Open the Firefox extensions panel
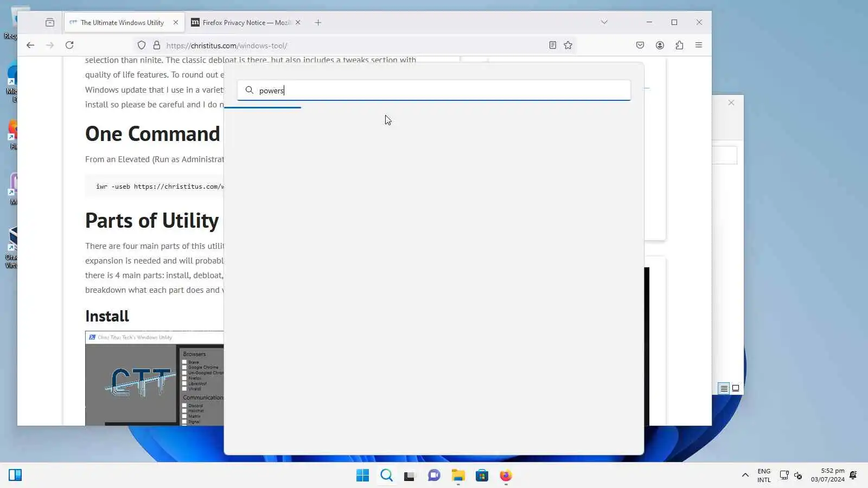868x488 pixels. coord(679,46)
